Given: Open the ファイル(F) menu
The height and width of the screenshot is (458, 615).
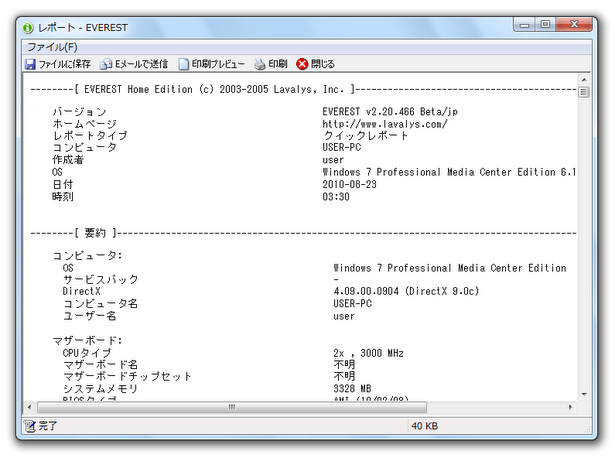Looking at the screenshot, I should tap(52, 47).
